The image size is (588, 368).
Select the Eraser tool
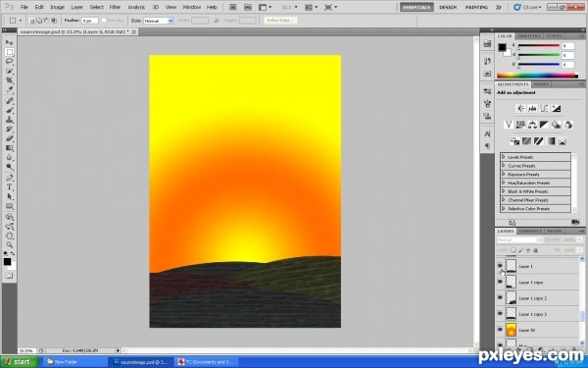(10, 138)
